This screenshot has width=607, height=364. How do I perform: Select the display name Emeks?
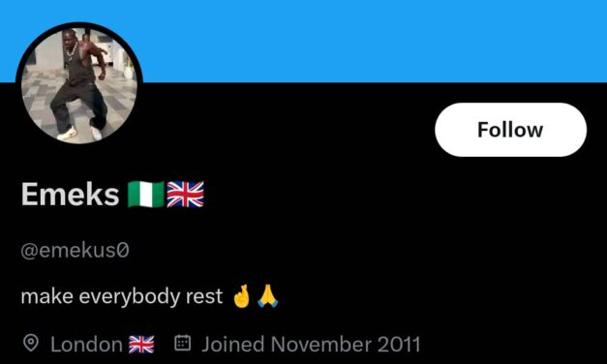[70, 195]
